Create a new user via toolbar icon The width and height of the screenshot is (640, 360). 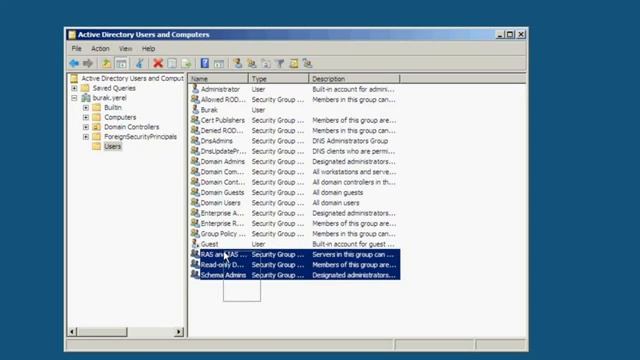coord(238,63)
